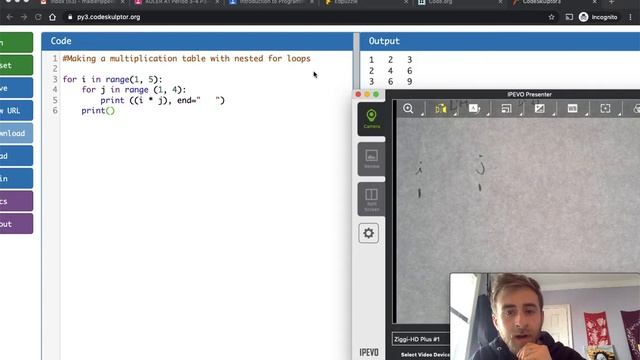The height and width of the screenshot is (360, 640).
Task: Go to browser home page
Action: click(52, 17)
